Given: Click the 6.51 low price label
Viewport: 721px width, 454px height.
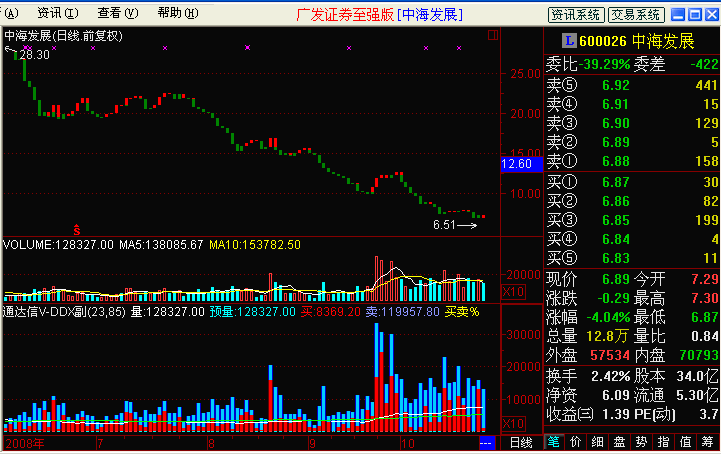Looking at the screenshot, I should (444, 225).
